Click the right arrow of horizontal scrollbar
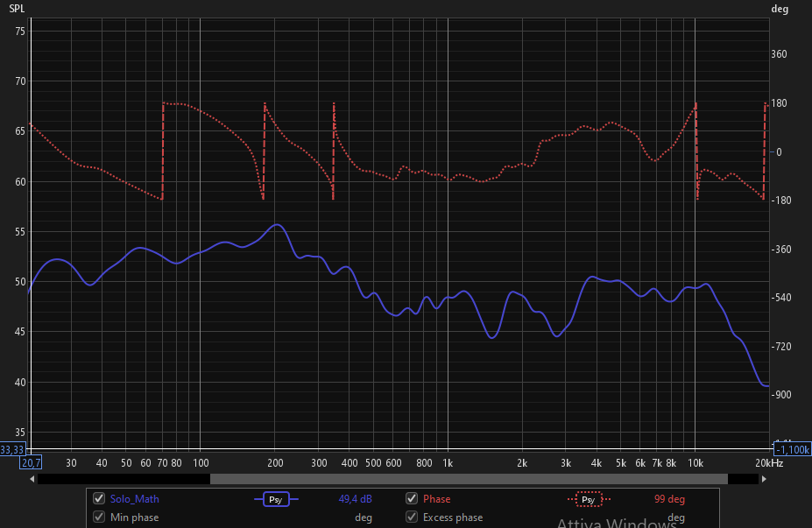This screenshot has height=528, width=812. [x=764, y=479]
